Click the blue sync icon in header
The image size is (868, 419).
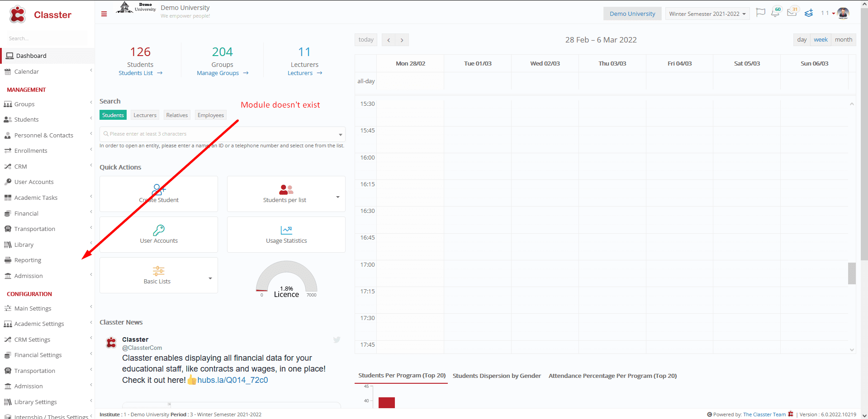pos(809,13)
